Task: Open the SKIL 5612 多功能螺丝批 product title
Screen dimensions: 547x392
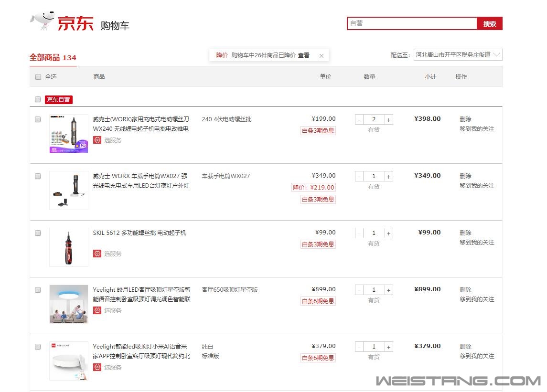Action: pos(139,233)
